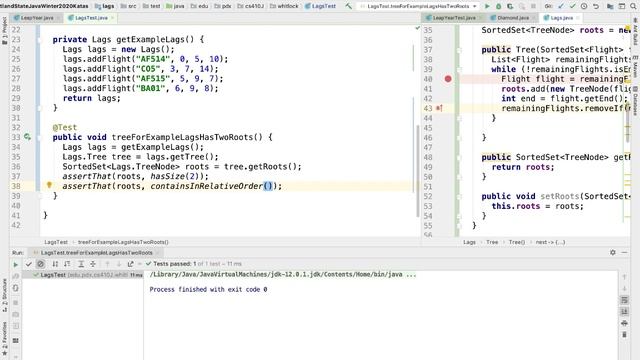Fold the test method at line 33 gutter

pos(40,138)
